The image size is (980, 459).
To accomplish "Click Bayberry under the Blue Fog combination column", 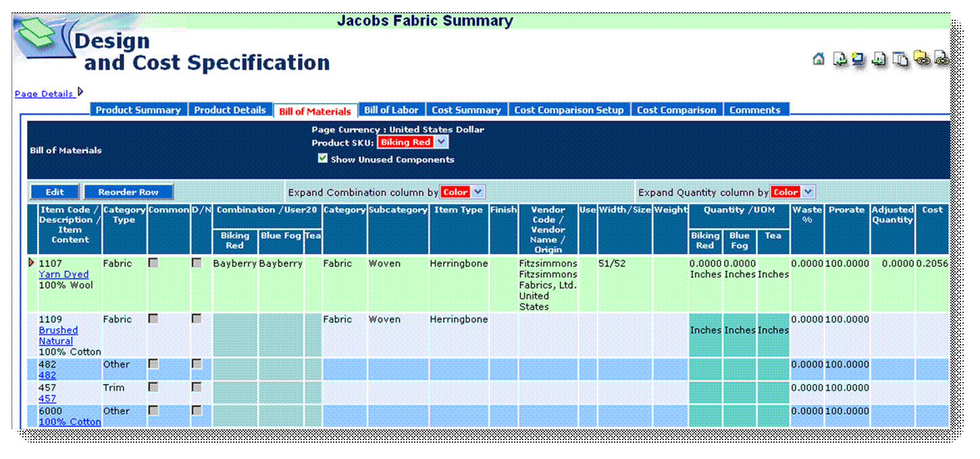I will pos(281,264).
